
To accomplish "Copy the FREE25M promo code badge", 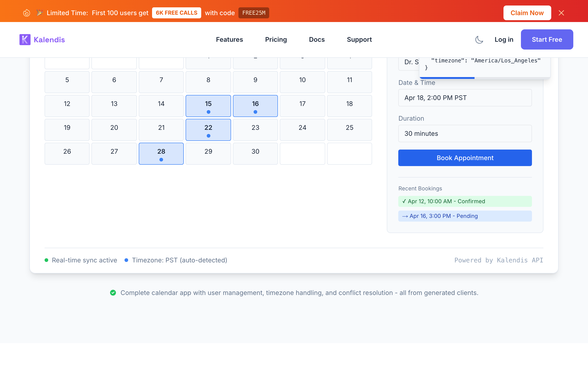I will (254, 13).
